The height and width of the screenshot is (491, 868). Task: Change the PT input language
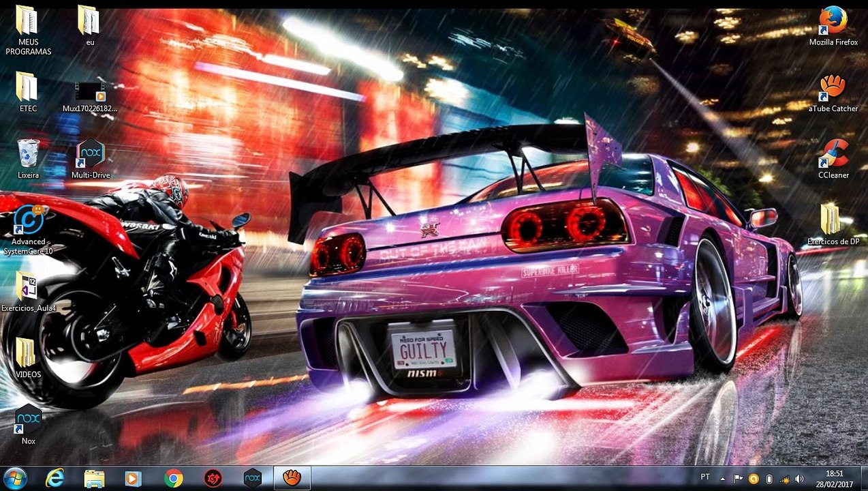(705, 477)
